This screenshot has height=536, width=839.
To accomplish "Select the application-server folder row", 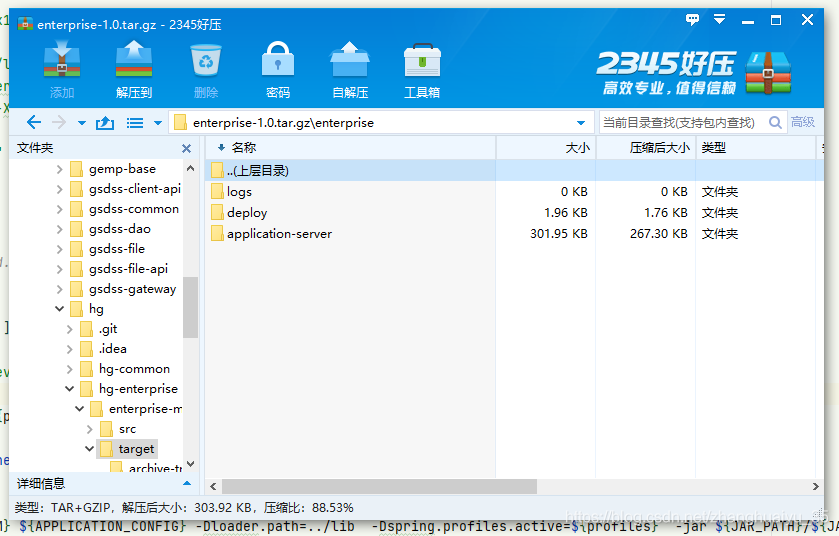I will pos(514,234).
